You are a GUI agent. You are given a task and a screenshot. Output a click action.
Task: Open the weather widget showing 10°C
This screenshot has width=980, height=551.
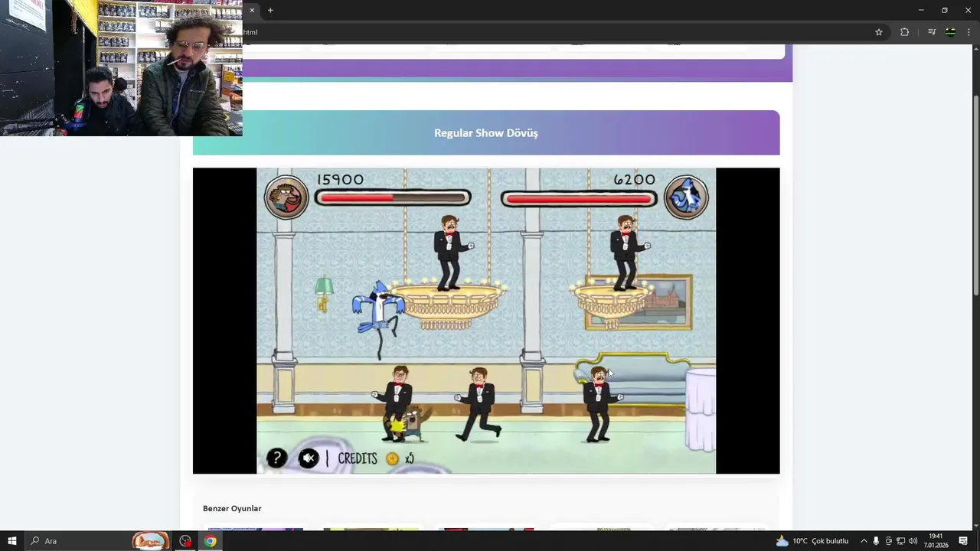coord(812,541)
